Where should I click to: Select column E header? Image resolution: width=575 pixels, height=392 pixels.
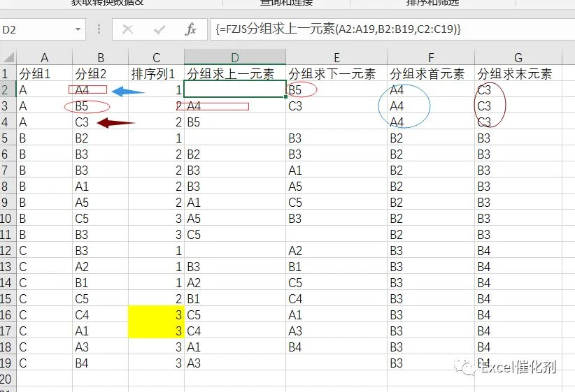(x=336, y=57)
